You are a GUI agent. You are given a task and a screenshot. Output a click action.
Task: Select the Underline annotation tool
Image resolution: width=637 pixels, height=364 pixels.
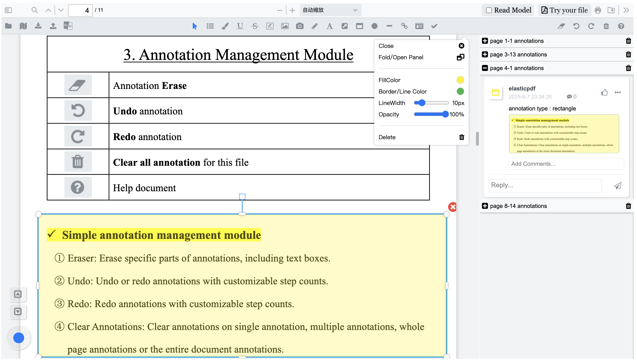(x=240, y=26)
